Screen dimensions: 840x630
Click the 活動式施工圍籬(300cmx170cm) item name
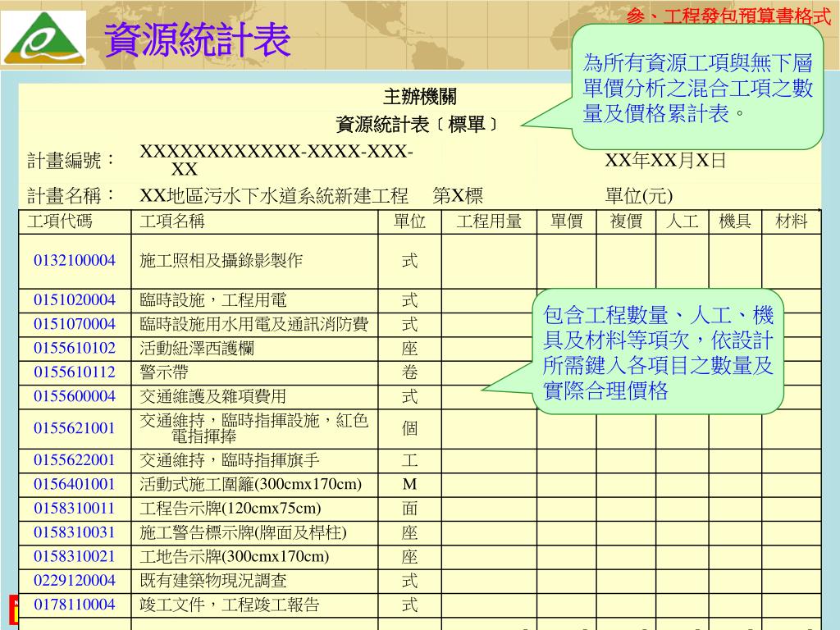pos(251,484)
